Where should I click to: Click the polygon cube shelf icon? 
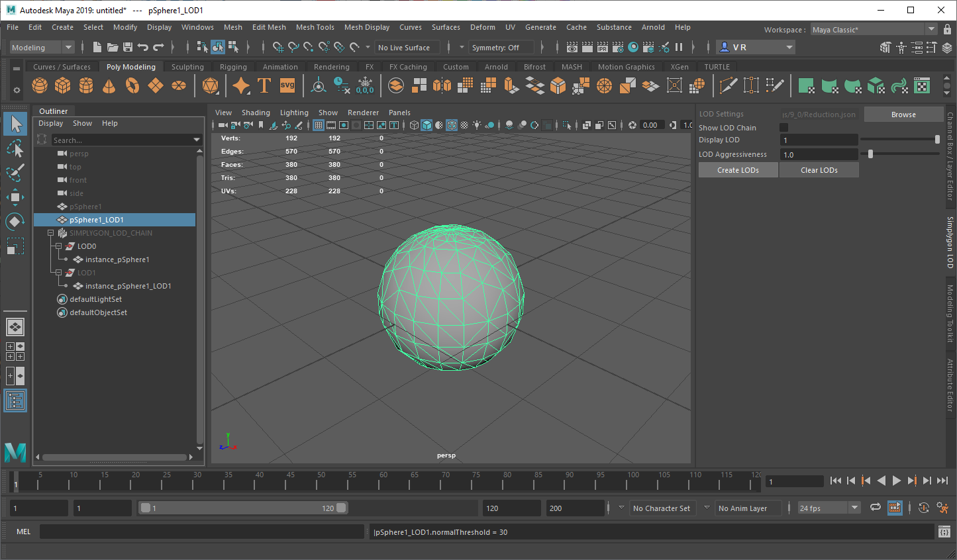click(x=63, y=85)
